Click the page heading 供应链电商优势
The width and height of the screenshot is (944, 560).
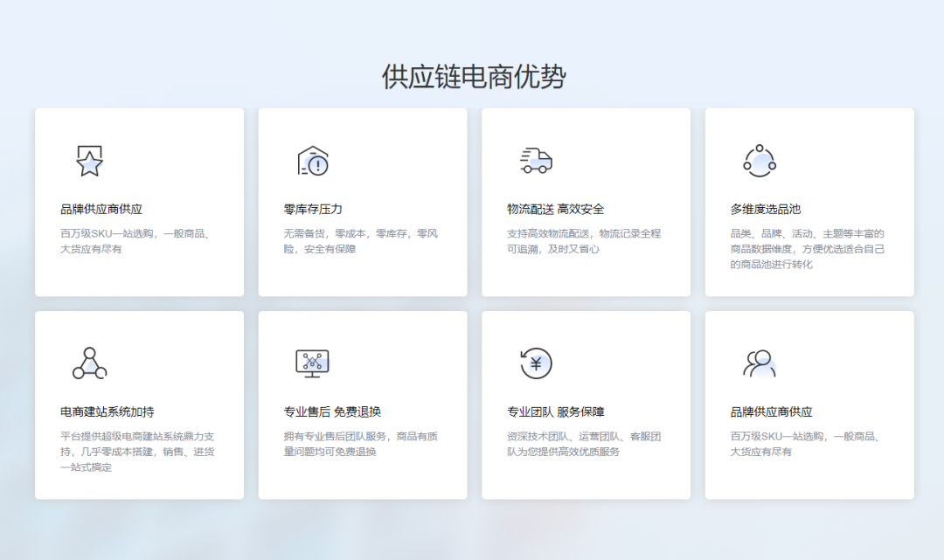pyautogui.click(x=474, y=76)
